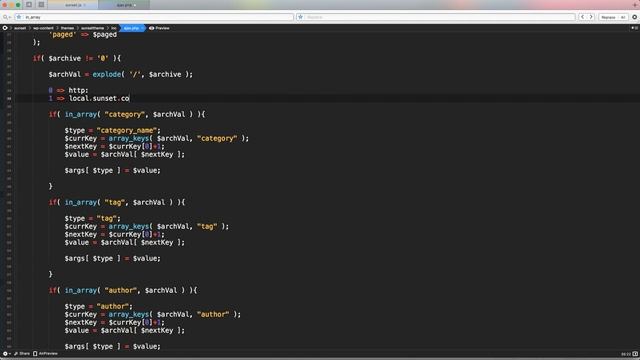Click 'paged' => $paged line

pyautogui.click(x=83, y=35)
